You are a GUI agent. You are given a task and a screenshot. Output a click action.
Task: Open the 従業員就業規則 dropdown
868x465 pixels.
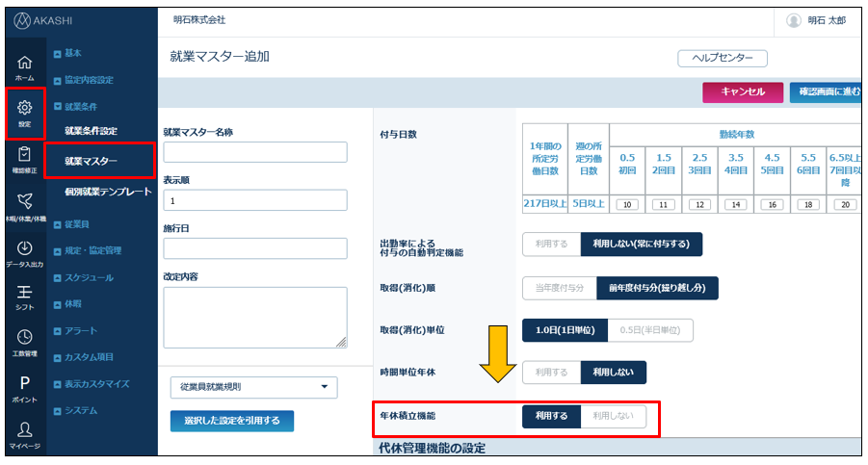254,387
